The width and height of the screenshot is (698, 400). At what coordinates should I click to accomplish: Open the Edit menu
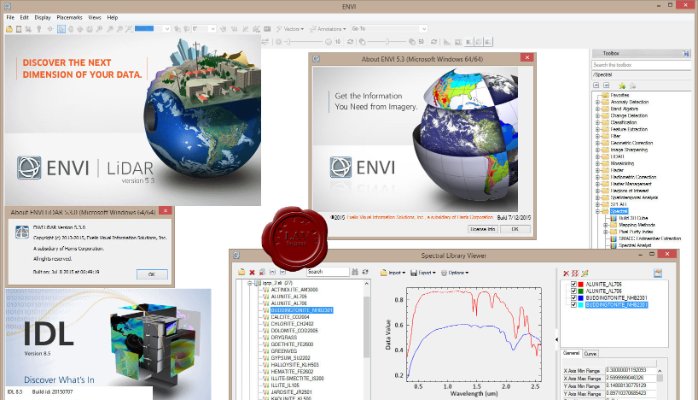tap(24, 17)
